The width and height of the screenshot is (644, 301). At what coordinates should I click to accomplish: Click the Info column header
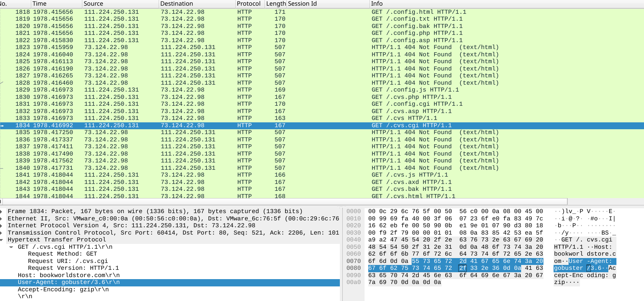377,4
